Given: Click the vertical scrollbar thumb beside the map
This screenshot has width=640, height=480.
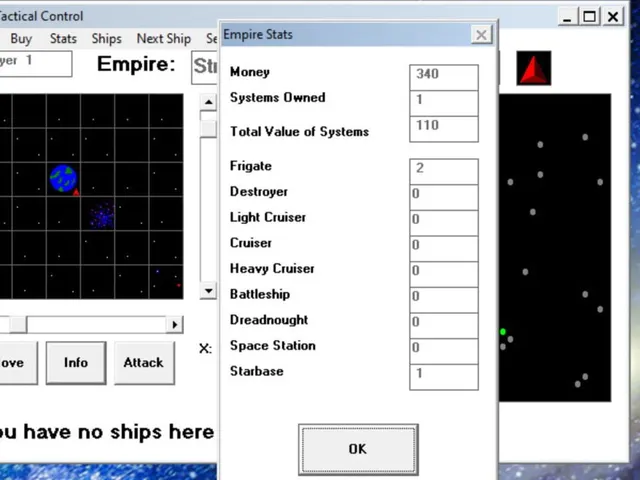Looking at the screenshot, I should coord(208,129).
